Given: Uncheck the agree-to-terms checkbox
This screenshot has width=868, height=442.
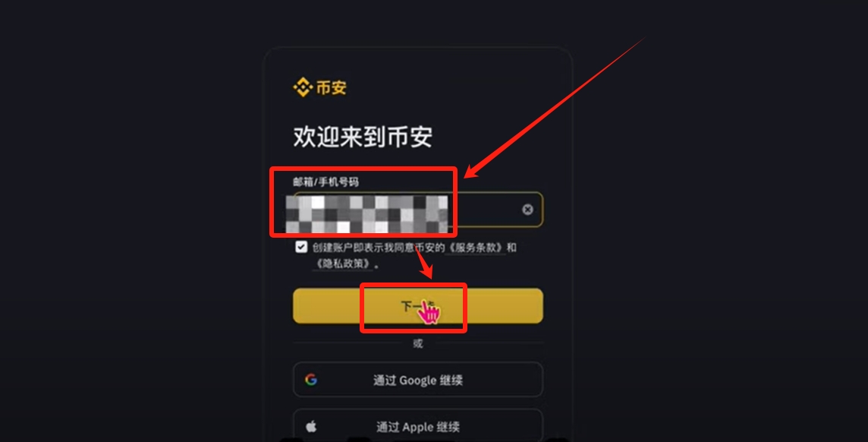Looking at the screenshot, I should (301, 247).
